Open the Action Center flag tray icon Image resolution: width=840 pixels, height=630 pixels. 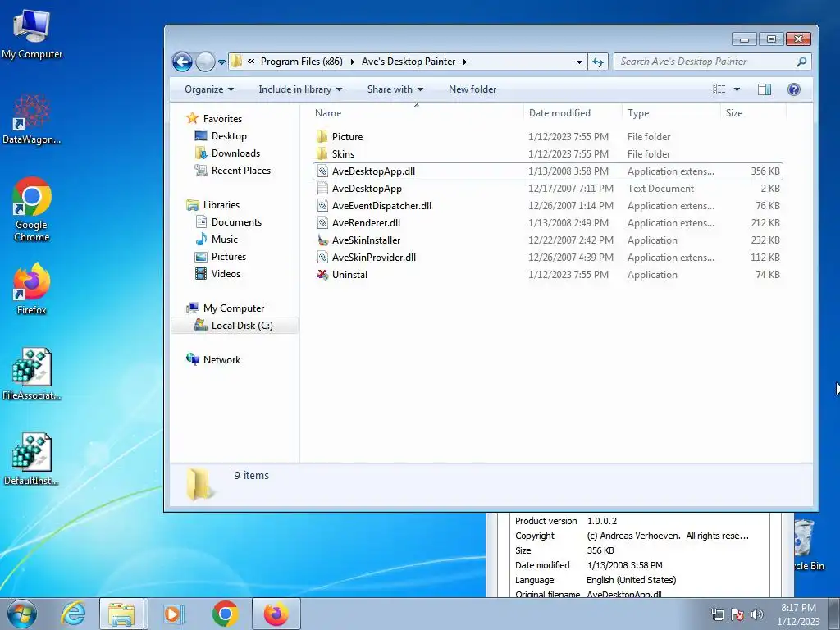(x=737, y=614)
